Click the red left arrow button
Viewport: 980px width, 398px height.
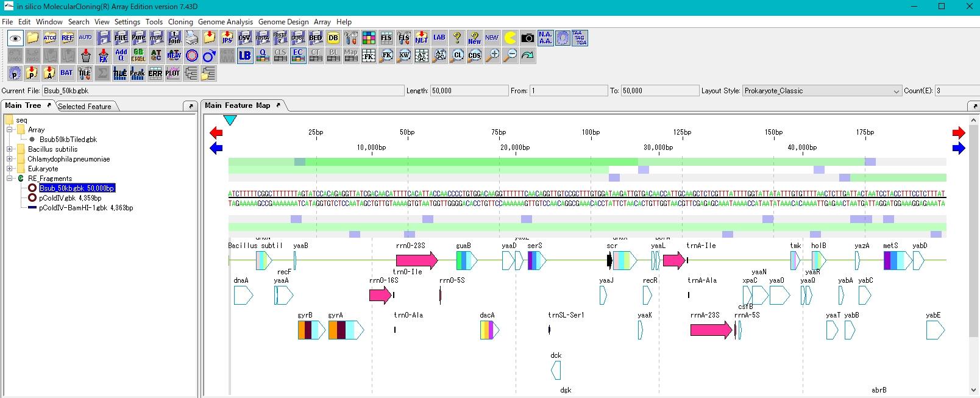pos(216,132)
